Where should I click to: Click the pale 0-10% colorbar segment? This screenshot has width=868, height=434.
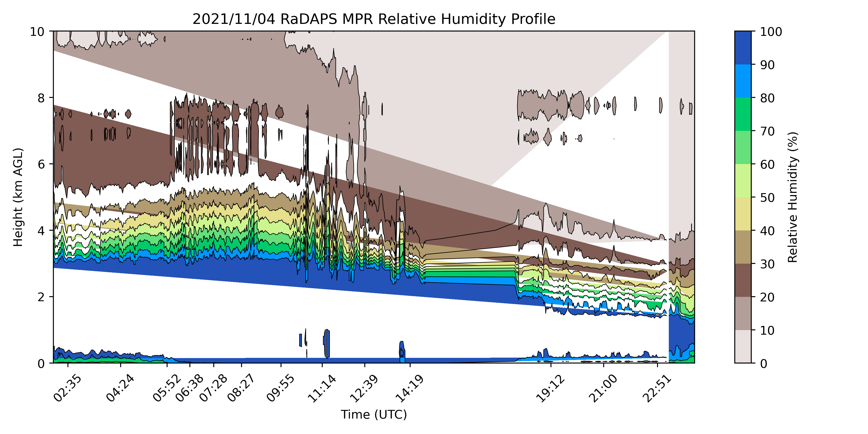743,346
